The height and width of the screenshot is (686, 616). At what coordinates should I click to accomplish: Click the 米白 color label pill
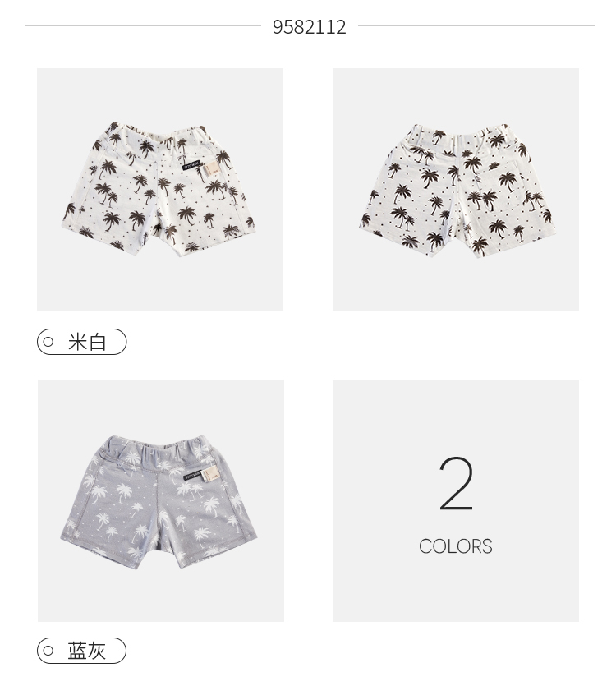82,342
